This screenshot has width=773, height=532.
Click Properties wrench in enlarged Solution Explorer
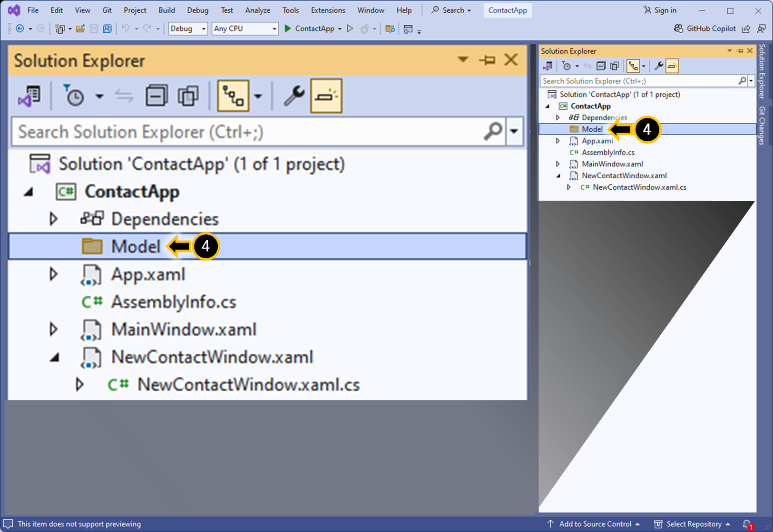(294, 96)
